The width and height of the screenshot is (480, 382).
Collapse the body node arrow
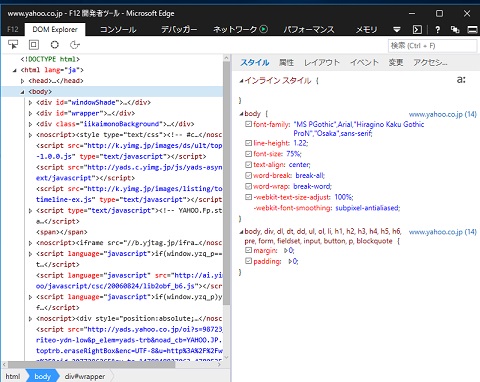tap(22, 92)
